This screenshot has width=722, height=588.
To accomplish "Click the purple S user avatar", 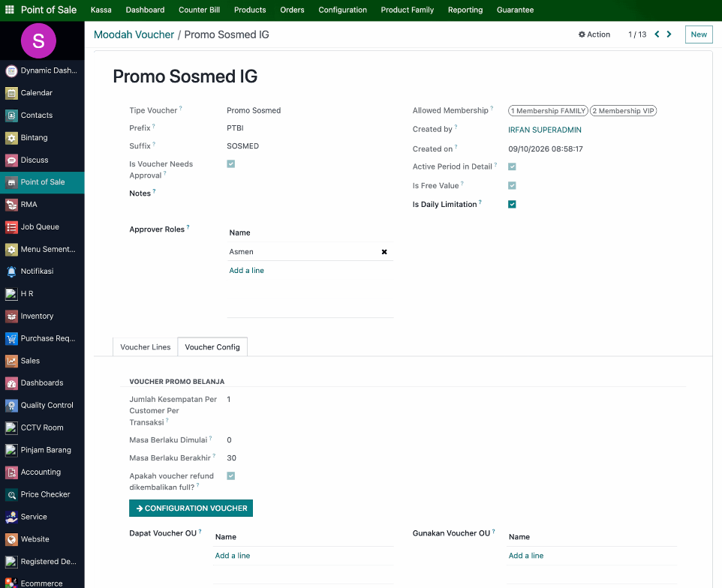I will click(39, 41).
